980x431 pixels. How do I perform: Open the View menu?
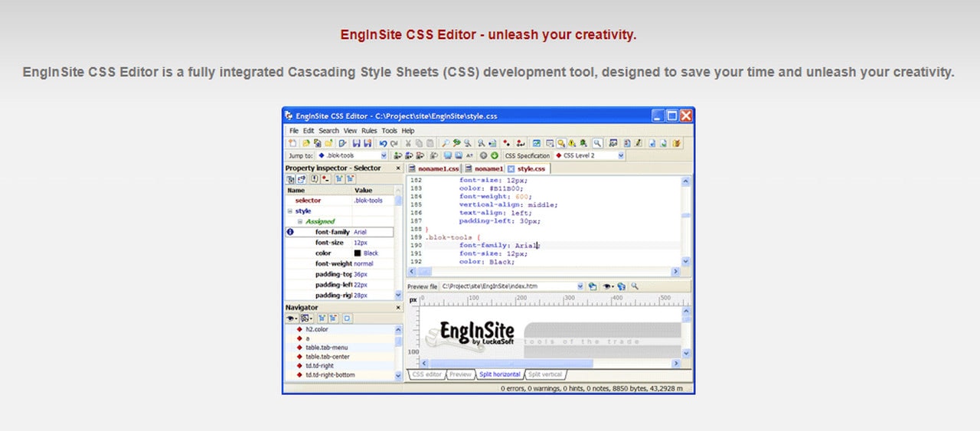(x=350, y=131)
